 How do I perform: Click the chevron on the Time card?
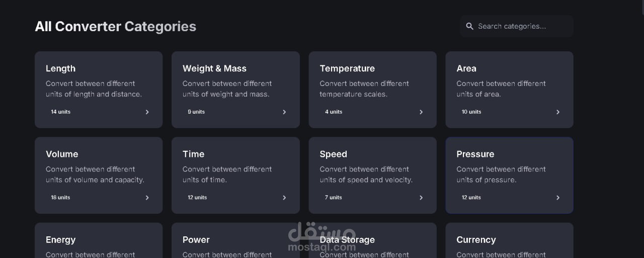284,198
